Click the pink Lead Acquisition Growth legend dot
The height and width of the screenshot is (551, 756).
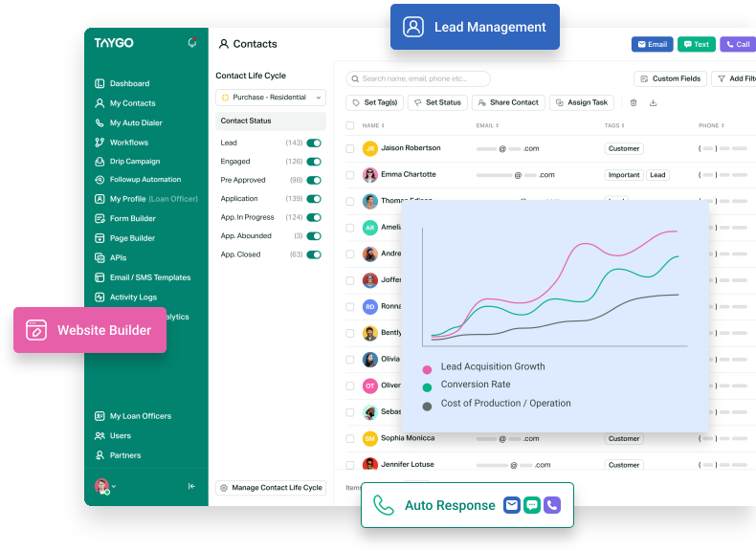click(x=427, y=367)
